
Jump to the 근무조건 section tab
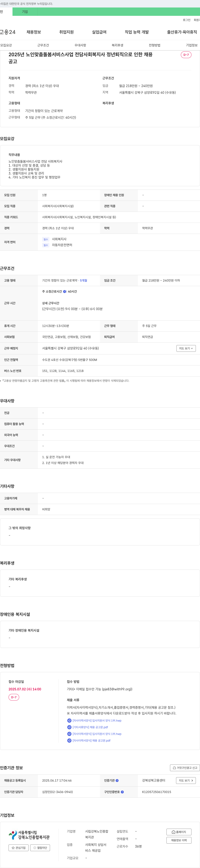tap(43, 45)
